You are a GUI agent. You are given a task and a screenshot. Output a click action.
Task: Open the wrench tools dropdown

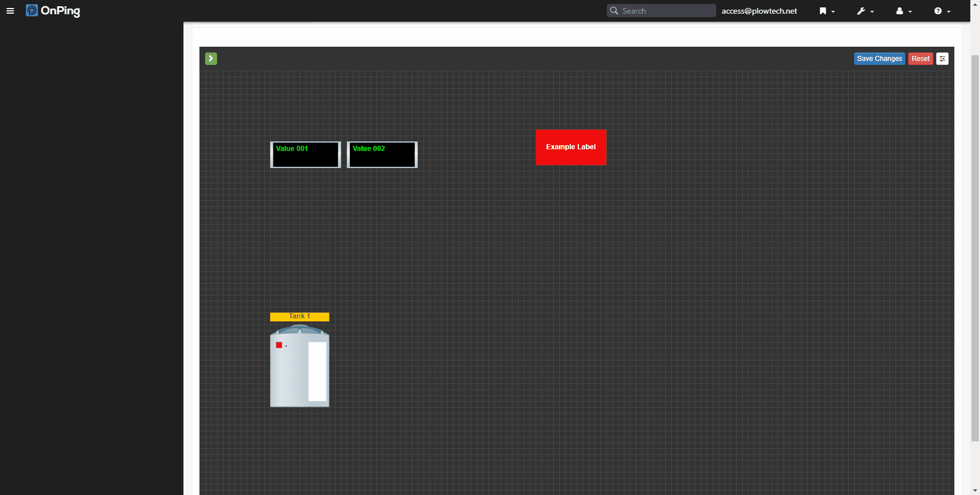point(865,11)
